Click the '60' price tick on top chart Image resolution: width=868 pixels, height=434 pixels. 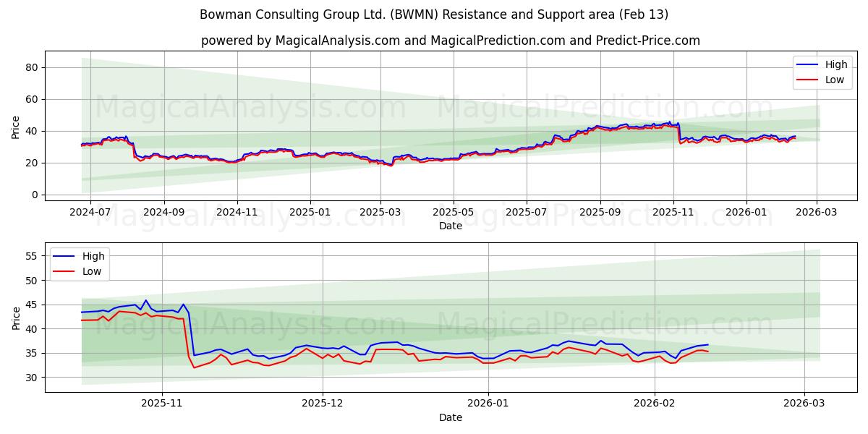(33, 99)
